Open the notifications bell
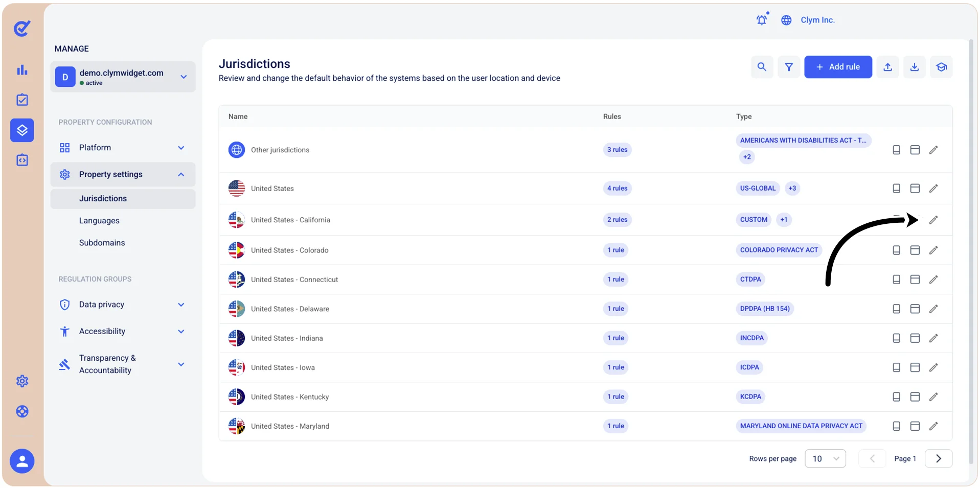The height and width of the screenshot is (488, 980). click(x=762, y=19)
